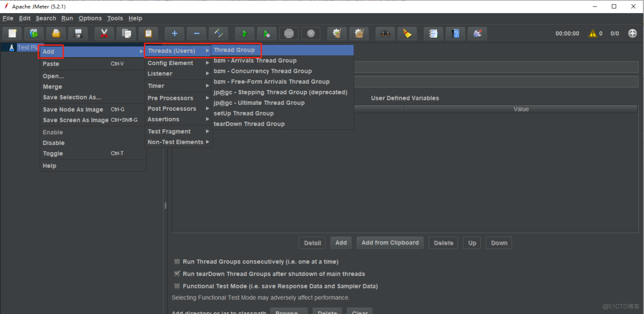Uncheck Run tearDown Thread Groups after shutdown
The width and height of the screenshot is (644, 314).
(177, 274)
